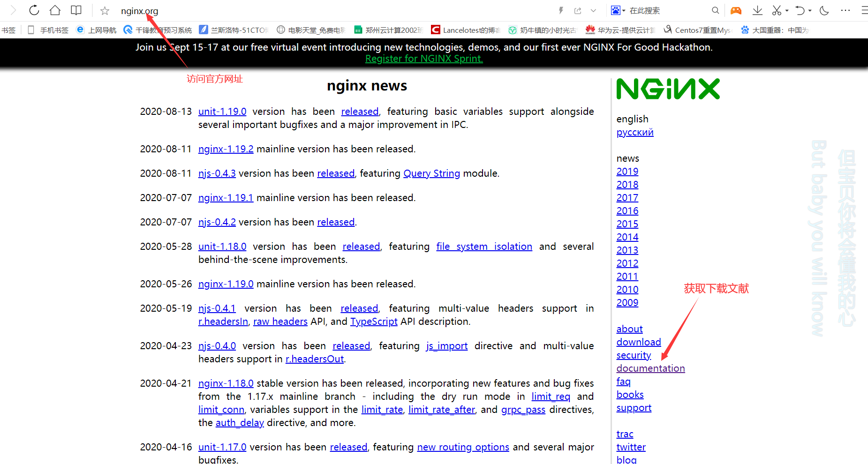Bookmark this page with the star icon
The image size is (868, 464).
[x=105, y=10]
